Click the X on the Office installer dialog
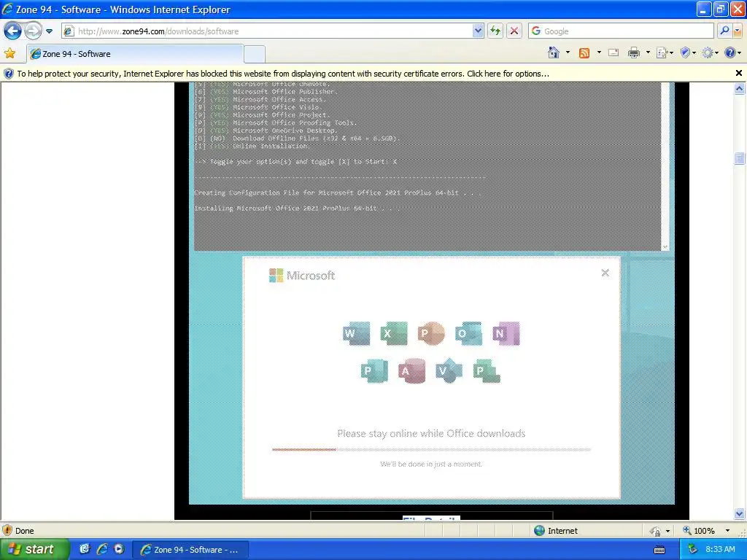This screenshot has width=747, height=560. click(x=605, y=273)
